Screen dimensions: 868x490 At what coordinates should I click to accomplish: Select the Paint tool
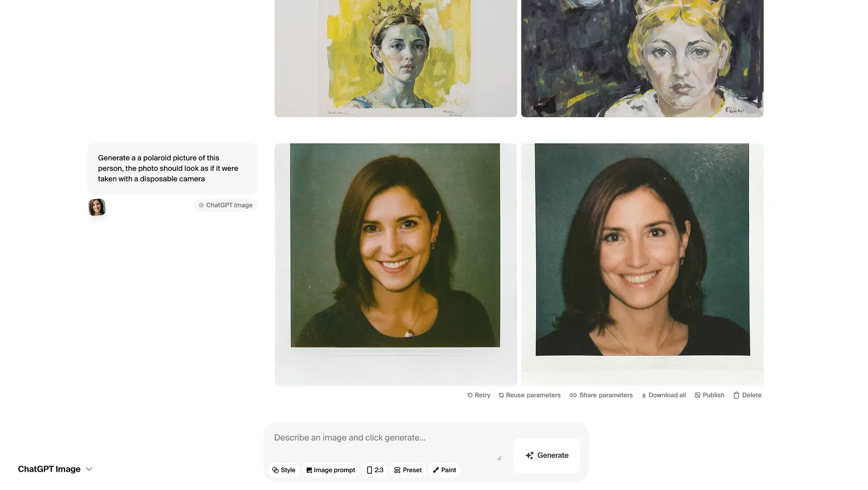444,470
